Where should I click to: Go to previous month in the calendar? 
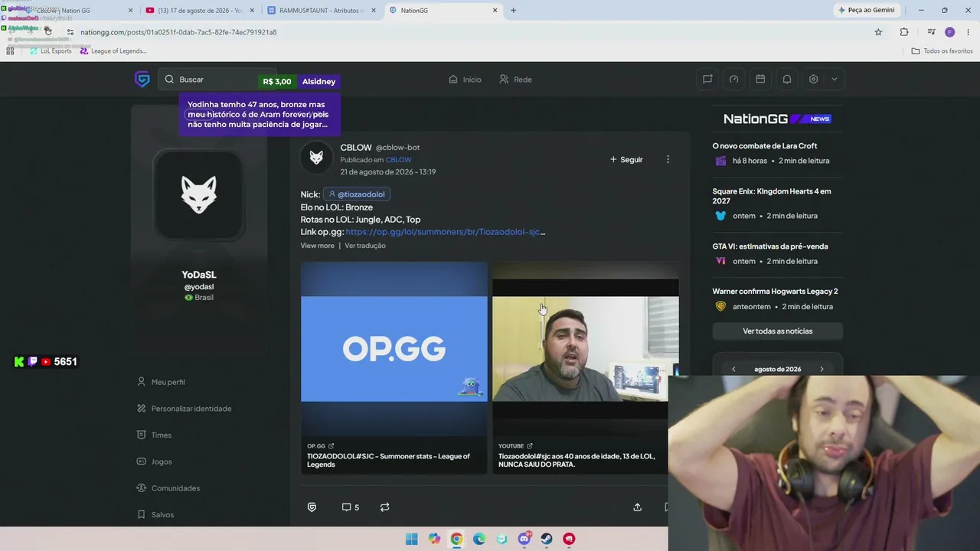[x=733, y=370]
